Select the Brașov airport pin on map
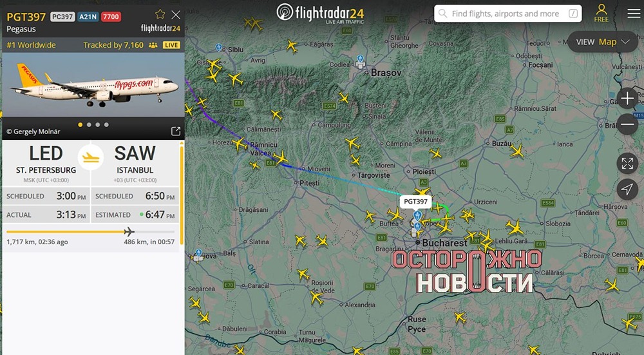The image size is (644, 355). [x=360, y=61]
